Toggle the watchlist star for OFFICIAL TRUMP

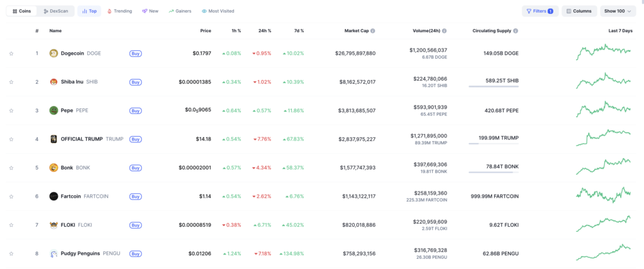click(x=11, y=139)
